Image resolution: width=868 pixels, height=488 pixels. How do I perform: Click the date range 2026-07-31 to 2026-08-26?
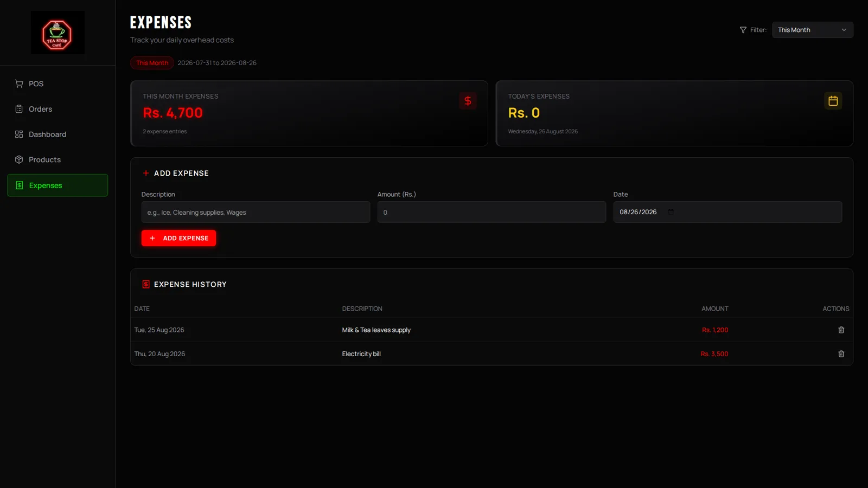point(217,63)
